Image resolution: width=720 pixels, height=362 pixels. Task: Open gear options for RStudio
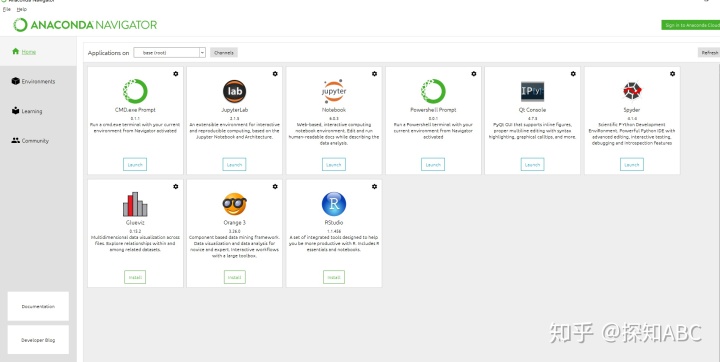pyautogui.click(x=374, y=187)
